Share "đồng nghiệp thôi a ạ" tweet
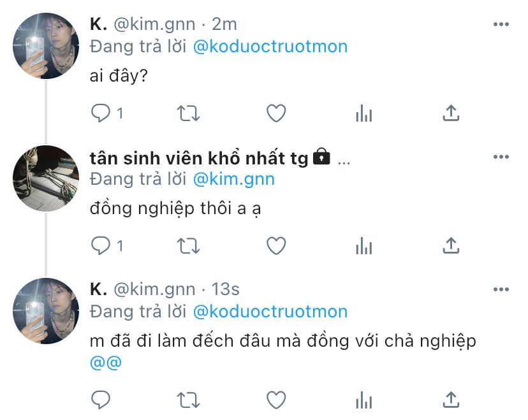Image resolution: width=528 pixels, height=420 pixels. point(451,245)
